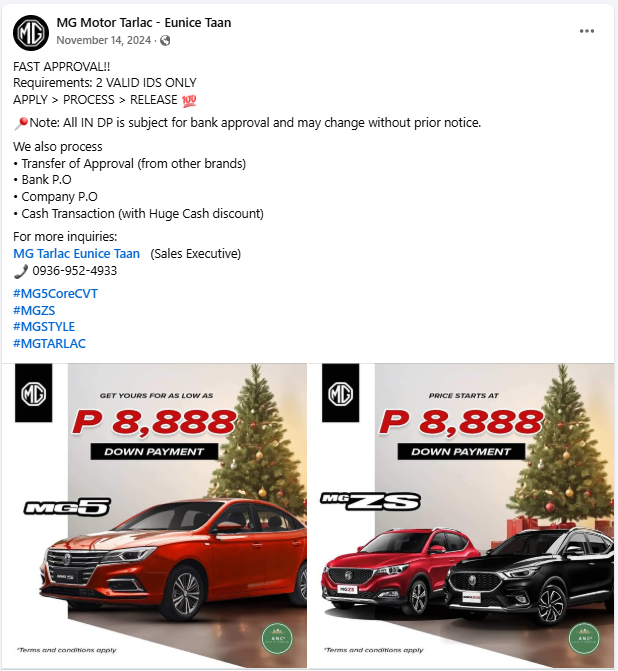The width and height of the screenshot is (618, 671).
Task: Follow the #MGTARLAC hashtag
Action: click(x=50, y=343)
